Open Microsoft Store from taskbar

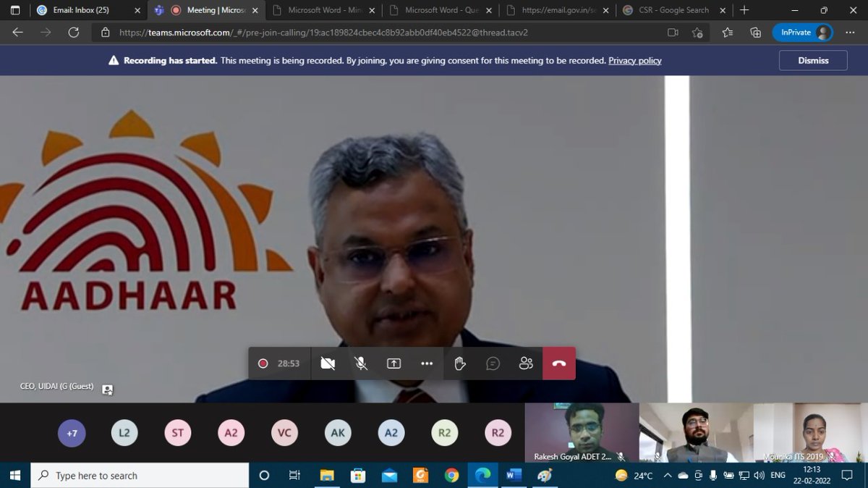pyautogui.click(x=358, y=476)
